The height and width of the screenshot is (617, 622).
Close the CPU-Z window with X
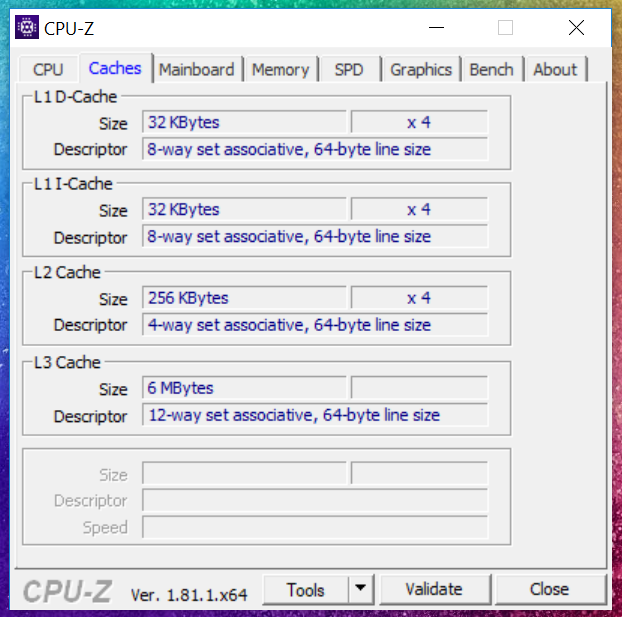point(576,28)
